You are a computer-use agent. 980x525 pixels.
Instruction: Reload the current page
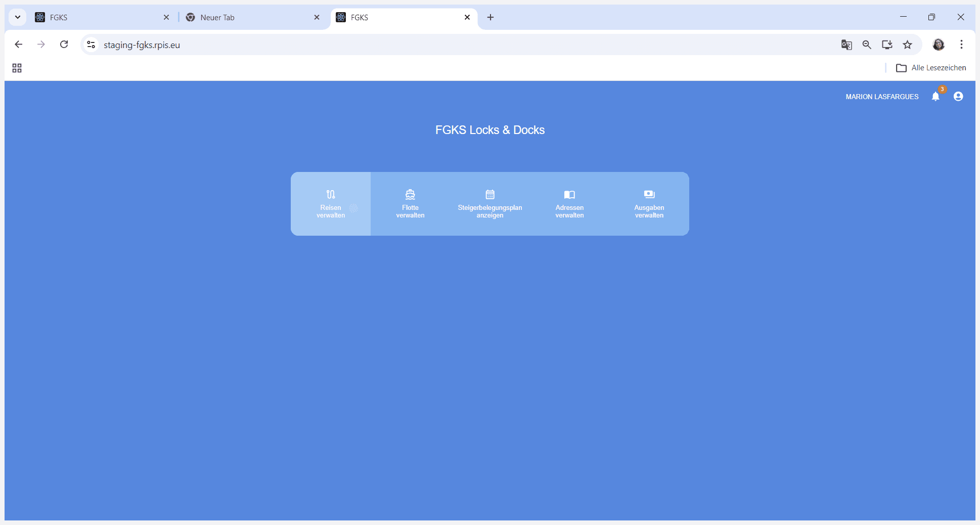64,45
